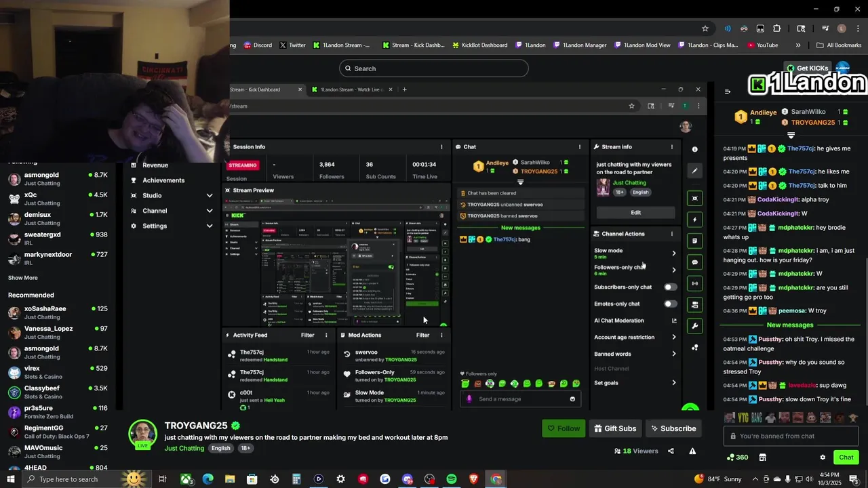Open the info icon in dashboard sidebar
This screenshot has height=488, width=868.
point(694,149)
